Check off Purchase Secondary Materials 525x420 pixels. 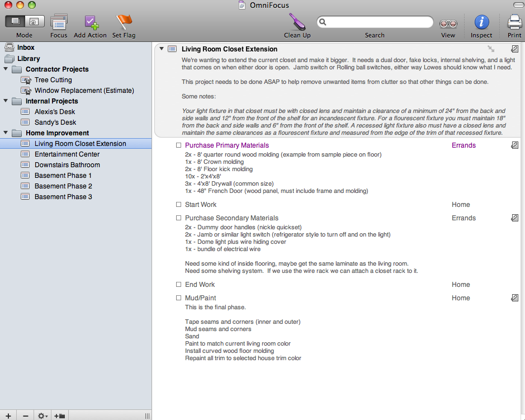pos(178,218)
